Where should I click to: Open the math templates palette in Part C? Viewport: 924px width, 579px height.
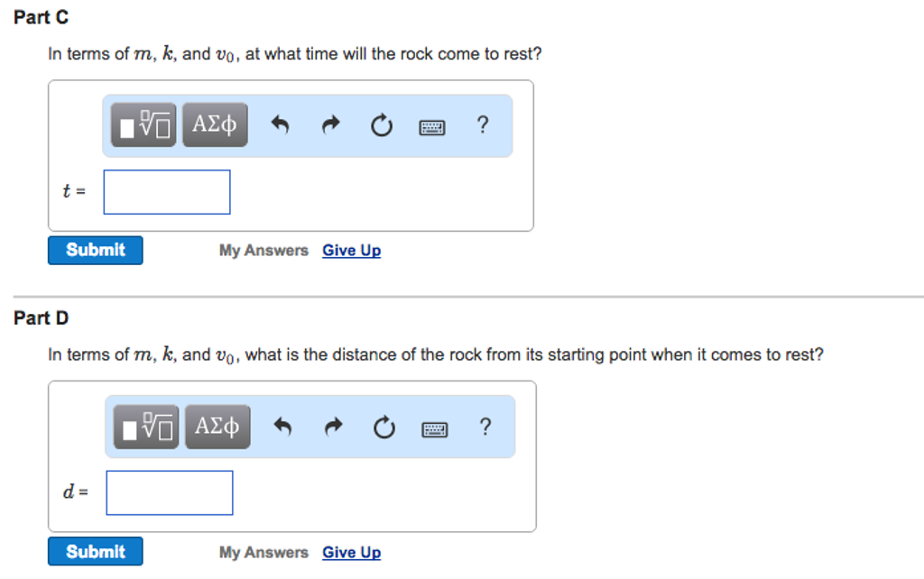[142, 124]
